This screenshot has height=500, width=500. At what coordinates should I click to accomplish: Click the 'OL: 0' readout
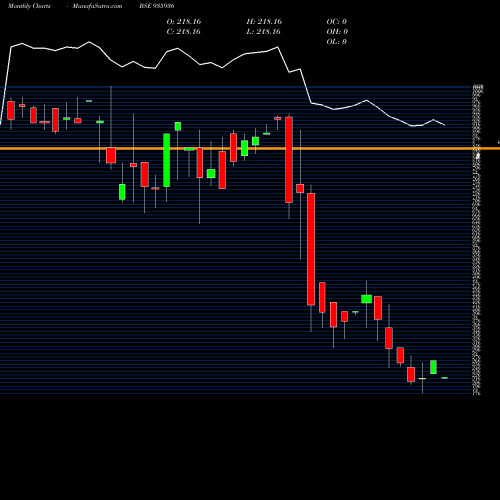(336, 42)
